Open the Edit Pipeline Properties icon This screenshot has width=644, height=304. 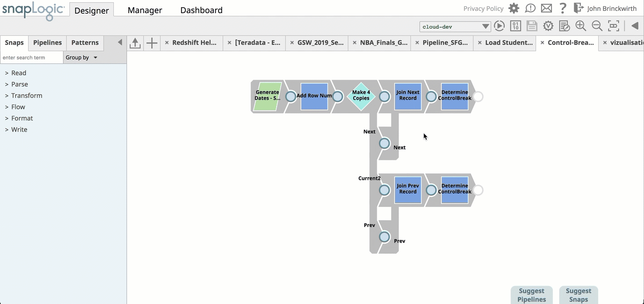click(565, 26)
